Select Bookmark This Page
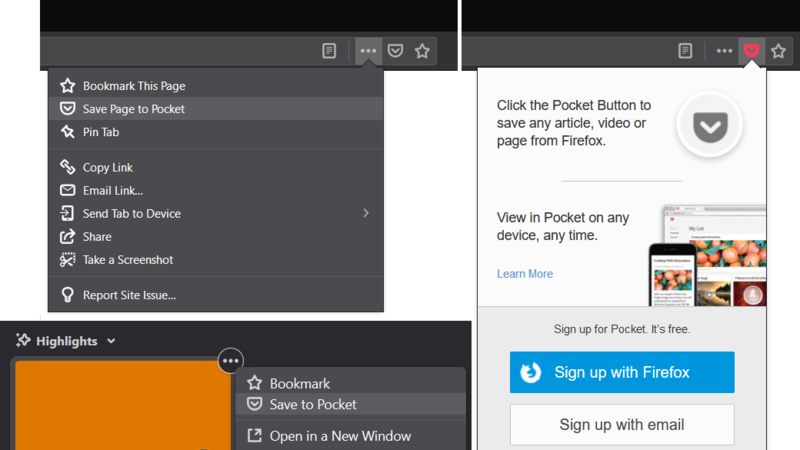800x450 pixels. (216, 86)
